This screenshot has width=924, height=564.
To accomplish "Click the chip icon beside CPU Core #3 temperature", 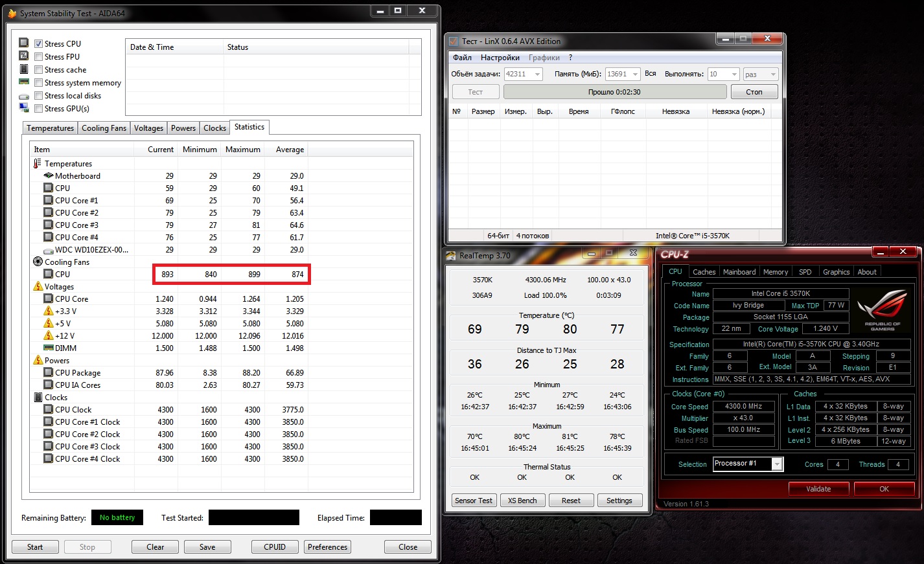I will 48,225.
